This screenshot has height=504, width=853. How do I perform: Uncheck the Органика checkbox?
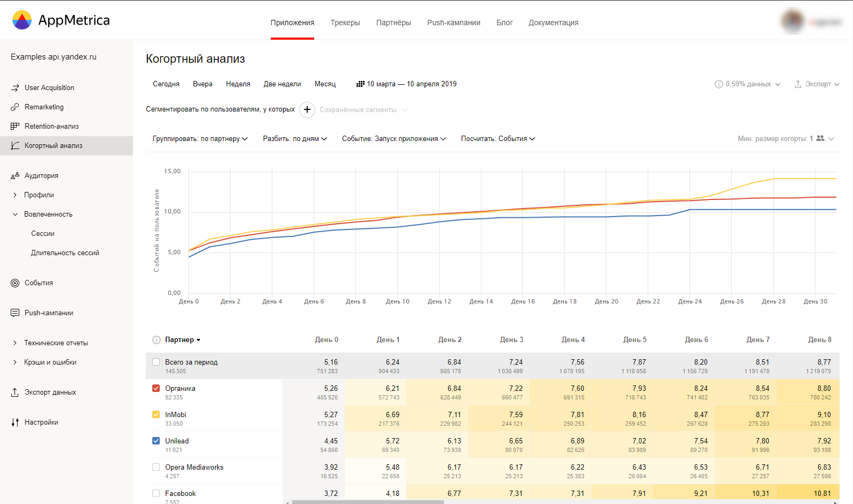tap(156, 388)
